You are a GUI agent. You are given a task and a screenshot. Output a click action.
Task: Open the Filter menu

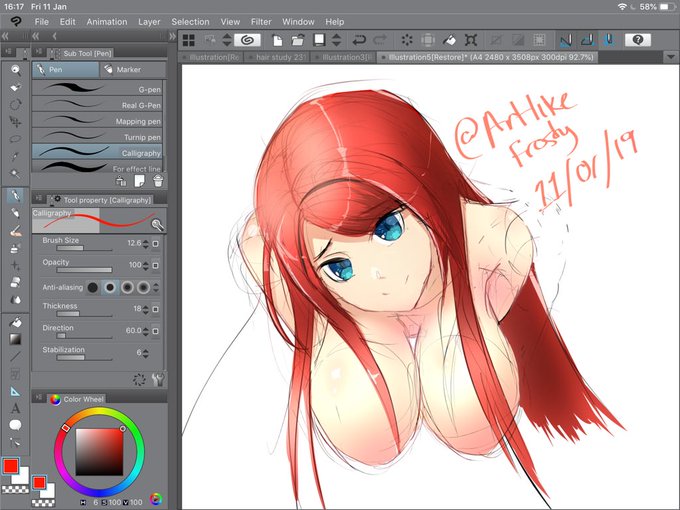pos(261,22)
